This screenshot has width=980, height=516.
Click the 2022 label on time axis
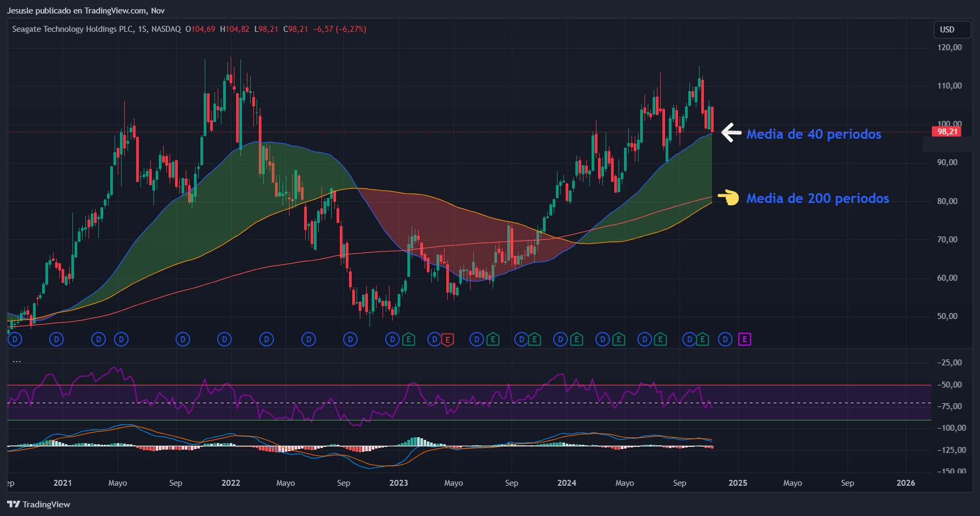[x=231, y=483]
